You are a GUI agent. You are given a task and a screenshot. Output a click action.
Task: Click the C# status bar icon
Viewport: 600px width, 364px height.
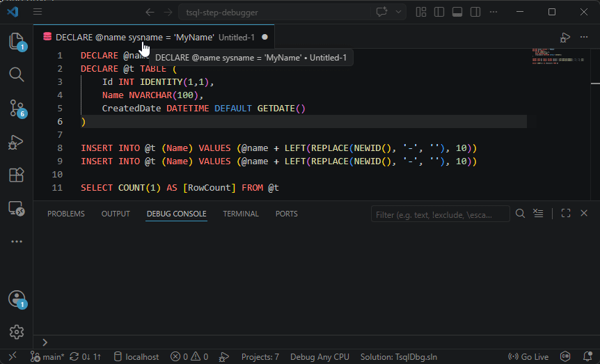click(x=565, y=357)
